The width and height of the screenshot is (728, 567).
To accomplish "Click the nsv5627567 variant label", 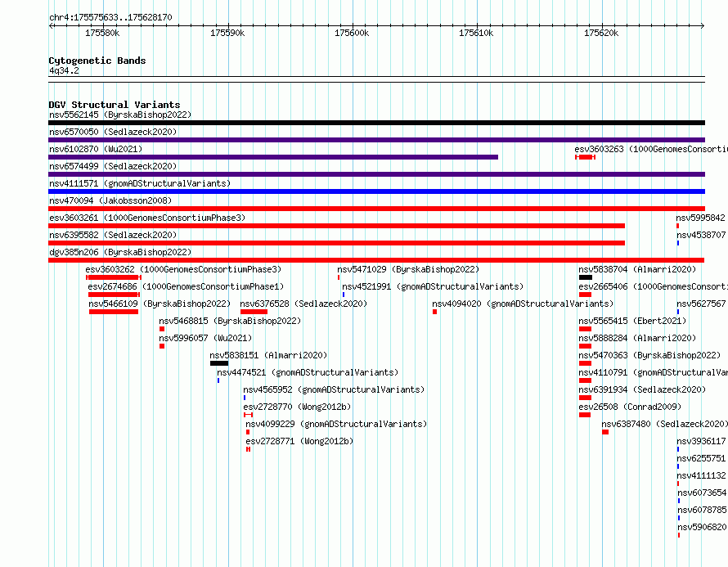I will (x=702, y=304).
